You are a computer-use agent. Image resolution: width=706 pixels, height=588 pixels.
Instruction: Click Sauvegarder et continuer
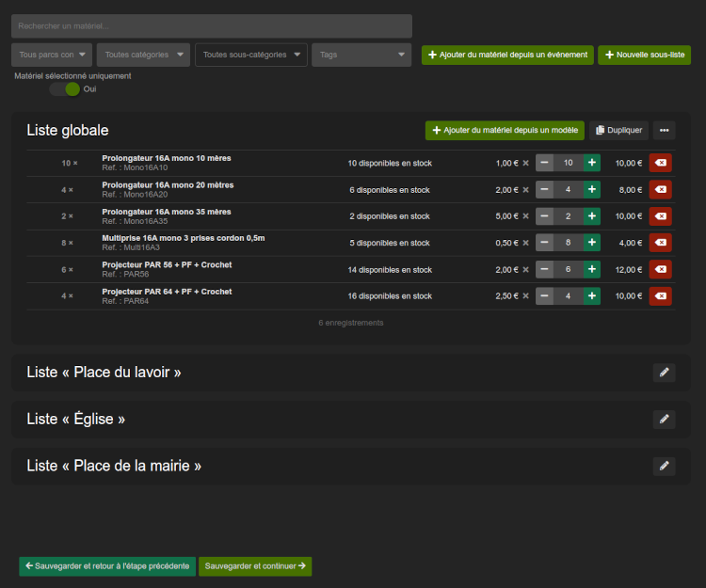(255, 566)
